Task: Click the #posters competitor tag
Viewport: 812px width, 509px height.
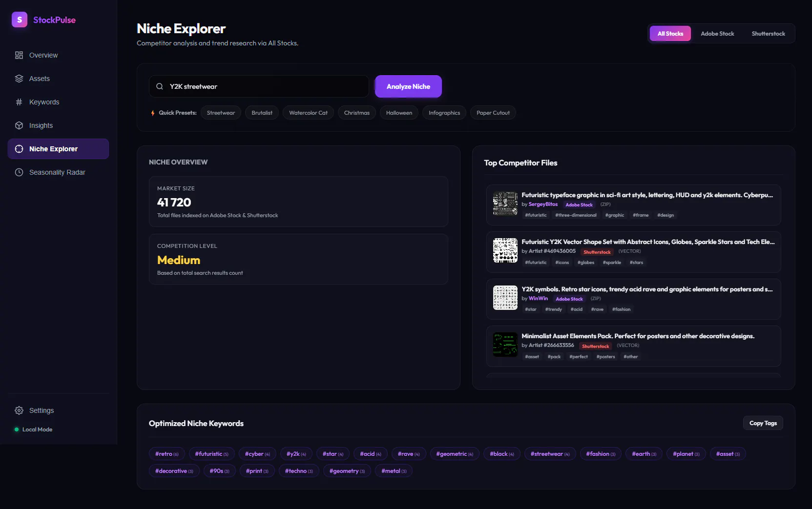Action: [x=605, y=357]
